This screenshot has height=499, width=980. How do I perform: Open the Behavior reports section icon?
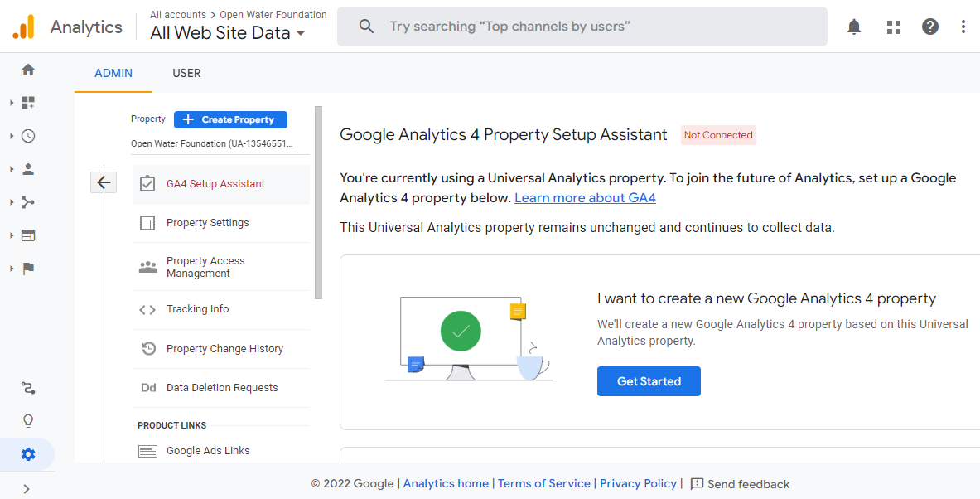pyautogui.click(x=27, y=235)
